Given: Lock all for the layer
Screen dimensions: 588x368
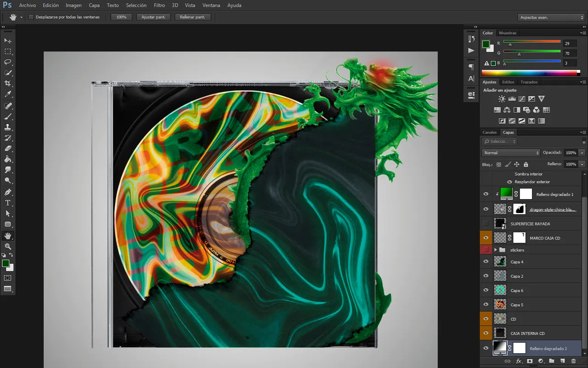Looking at the screenshot, I should pos(526,164).
